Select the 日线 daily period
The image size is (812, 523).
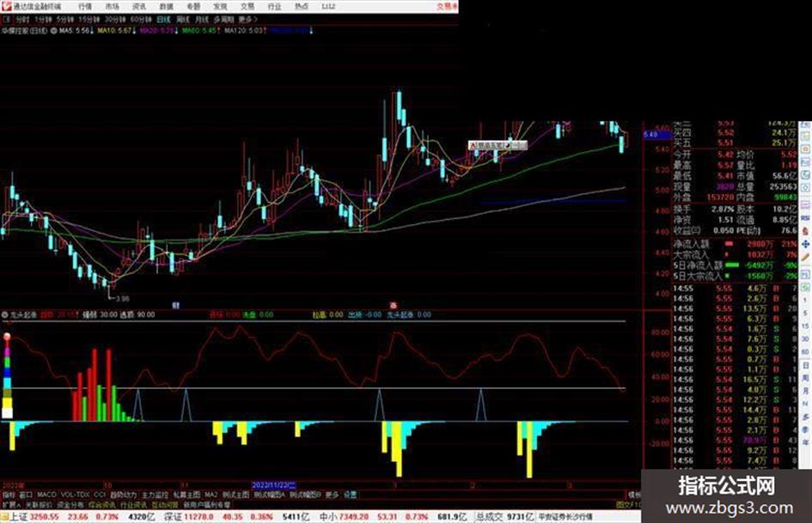(x=163, y=20)
